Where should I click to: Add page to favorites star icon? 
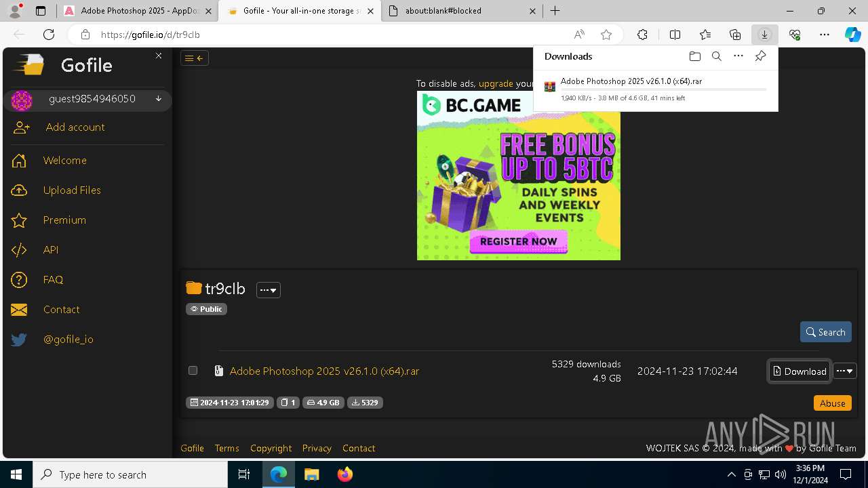tap(606, 35)
